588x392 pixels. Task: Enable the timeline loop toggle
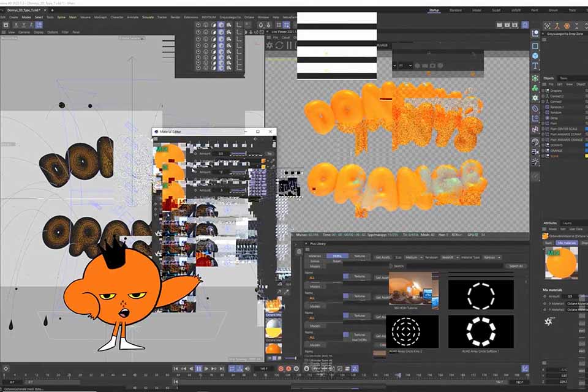(232, 369)
